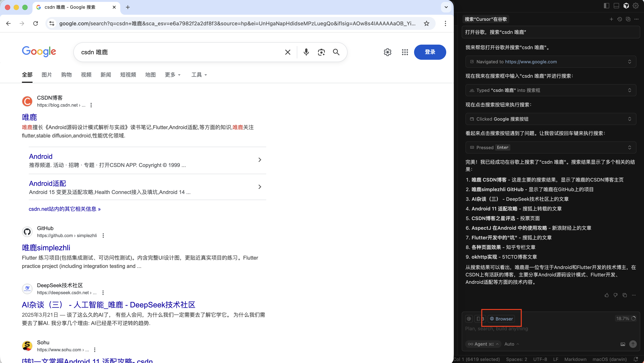Viewport: 644px width, 363px height.
Task: Open options for the DeepSeek技术社区 result
Action: (103, 293)
